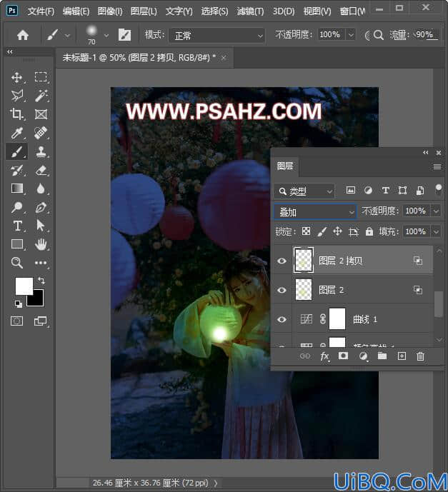Open the 滤镜(T) menu
Viewport: 448px width, 492px height.
(x=250, y=11)
